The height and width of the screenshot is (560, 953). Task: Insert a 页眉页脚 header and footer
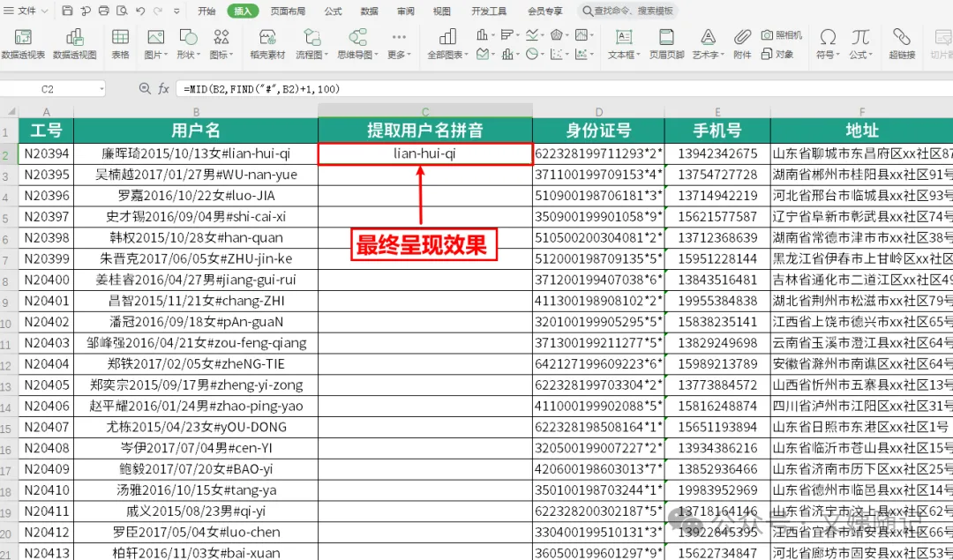tap(666, 44)
